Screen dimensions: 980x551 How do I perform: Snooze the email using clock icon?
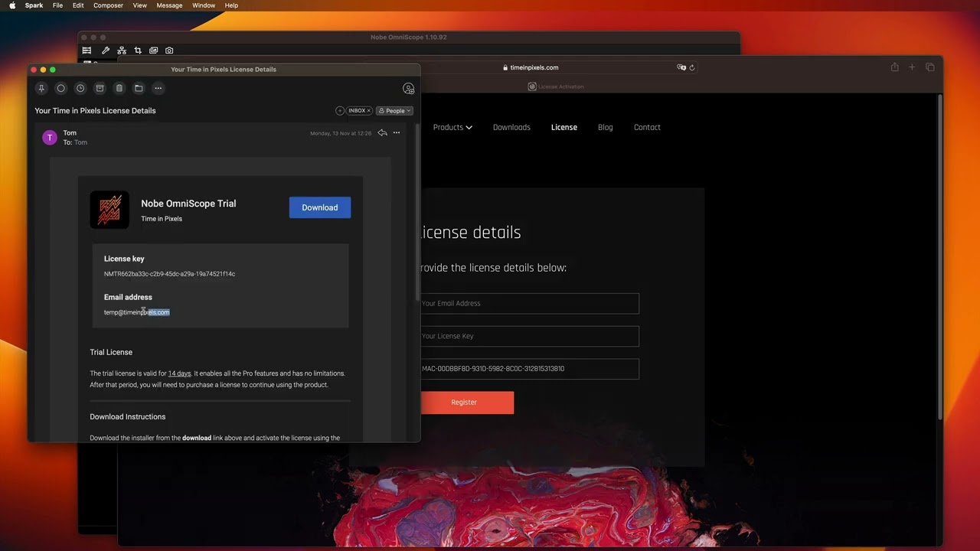(x=80, y=88)
